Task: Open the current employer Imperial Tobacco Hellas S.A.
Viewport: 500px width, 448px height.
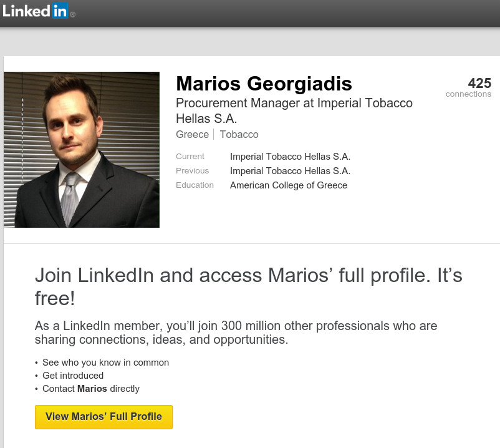Action: [290, 157]
